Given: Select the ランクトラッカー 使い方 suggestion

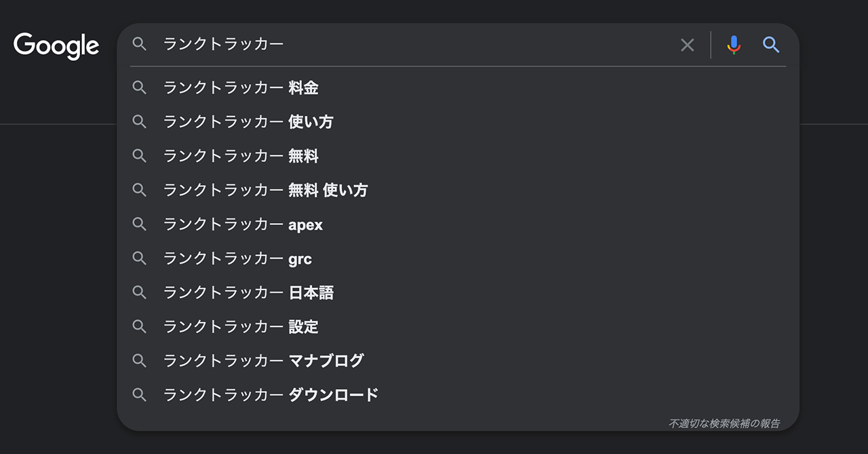Looking at the screenshot, I should pyautogui.click(x=248, y=122).
